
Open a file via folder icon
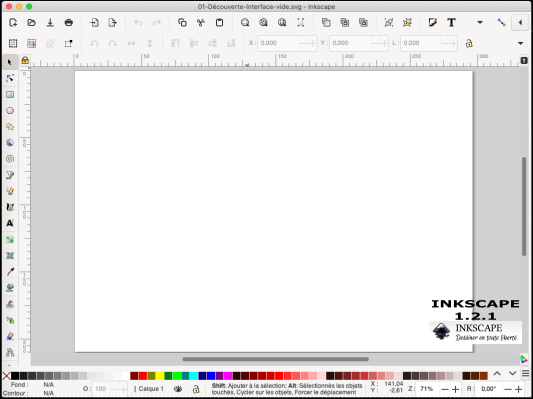31,23
